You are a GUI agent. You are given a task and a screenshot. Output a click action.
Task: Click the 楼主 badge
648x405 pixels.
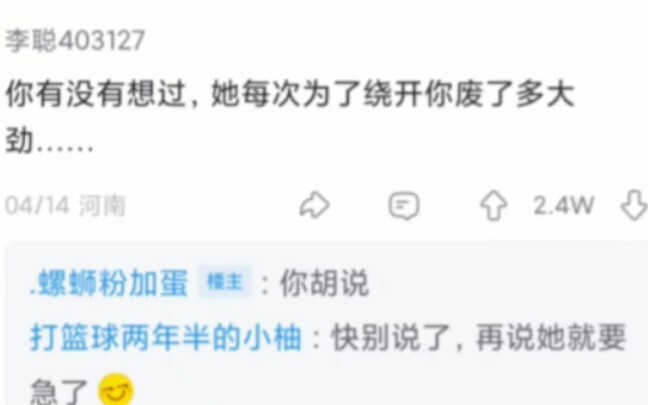coord(224,282)
